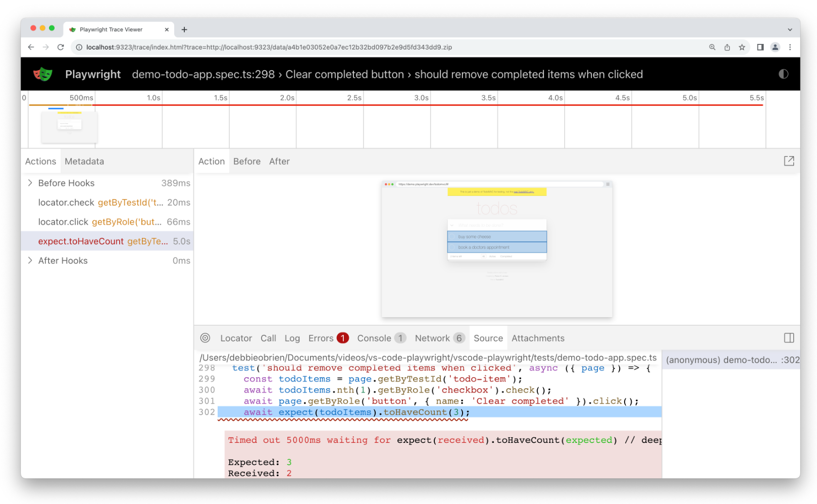Viewport: 817px width, 504px height.
Task: Open the browser side panel icon
Action: (760, 47)
